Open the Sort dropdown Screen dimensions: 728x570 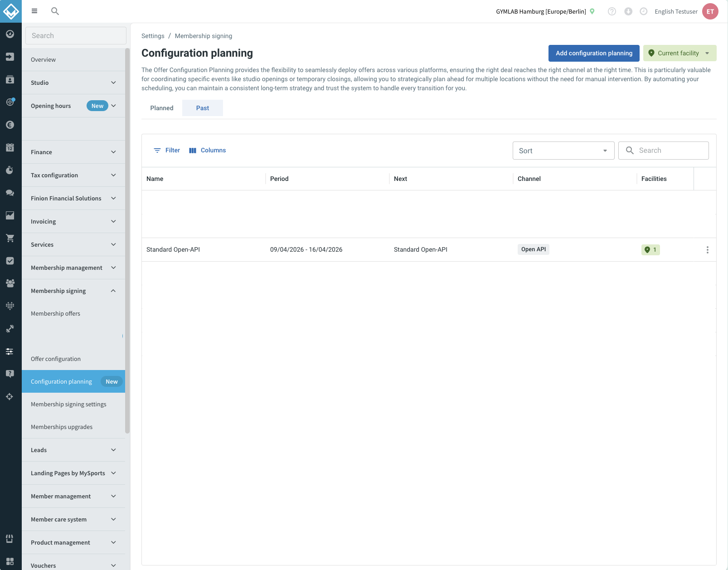(563, 151)
